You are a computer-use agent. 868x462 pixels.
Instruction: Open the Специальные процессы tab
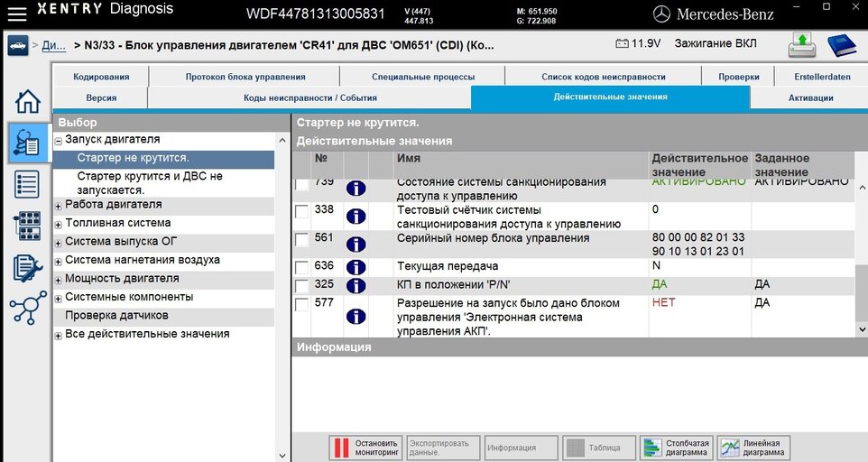[423, 77]
